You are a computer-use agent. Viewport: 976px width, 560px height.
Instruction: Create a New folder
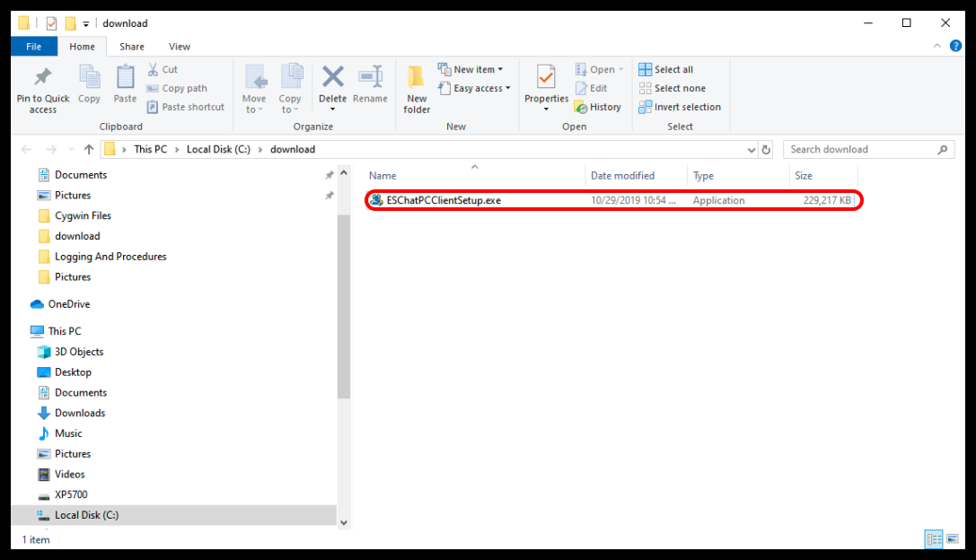click(417, 89)
